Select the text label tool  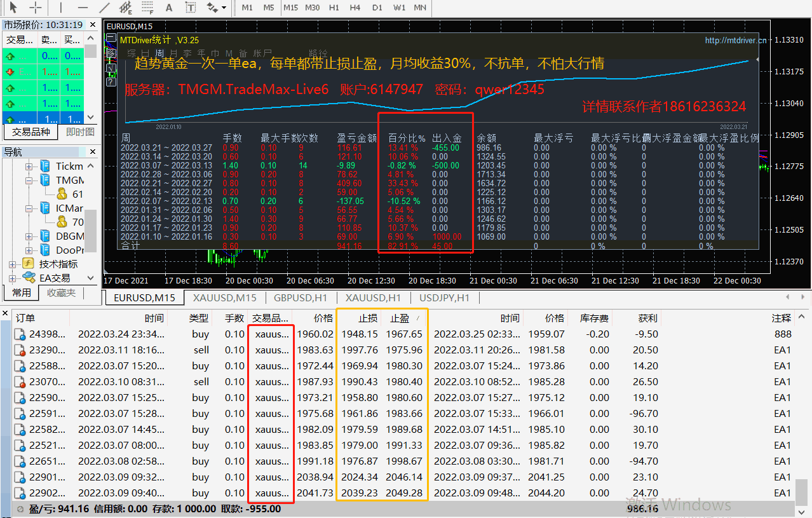click(x=190, y=8)
